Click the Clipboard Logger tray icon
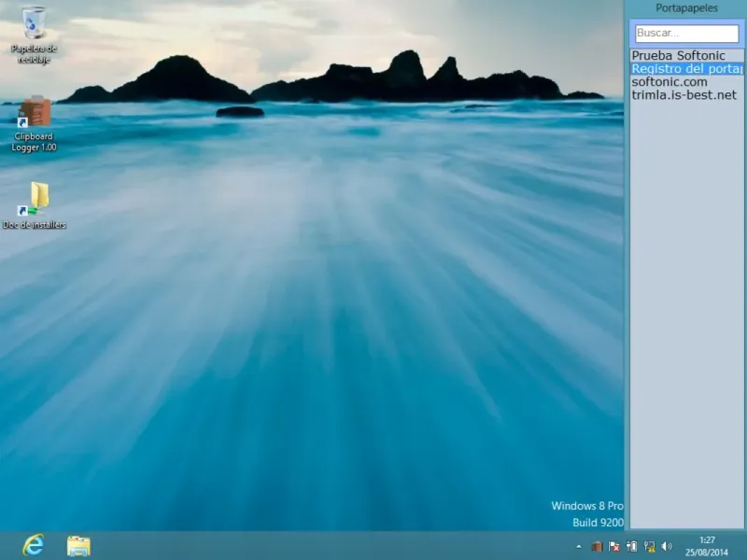Image resolution: width=747 pixels, height=560 pixels. [x=596, y=546]
